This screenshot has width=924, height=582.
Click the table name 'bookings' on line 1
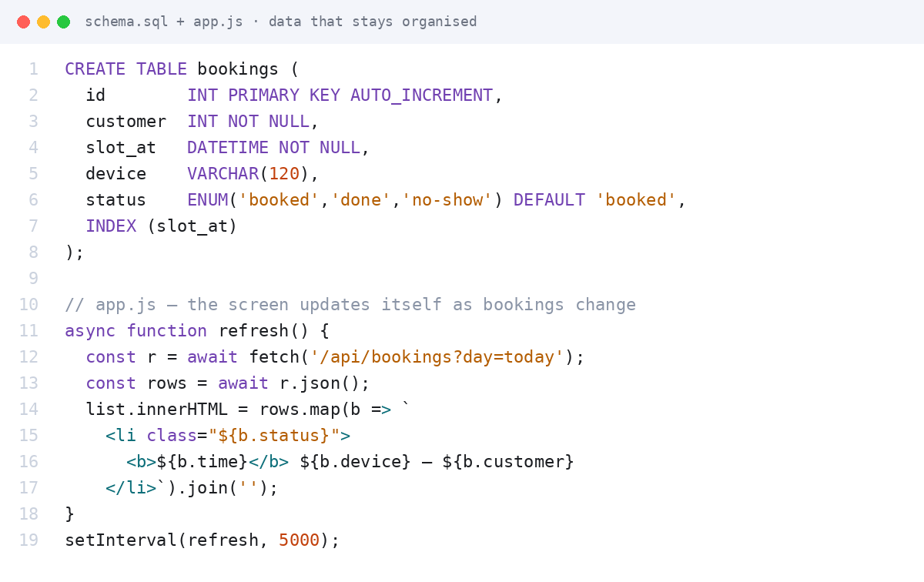[238, 69]
